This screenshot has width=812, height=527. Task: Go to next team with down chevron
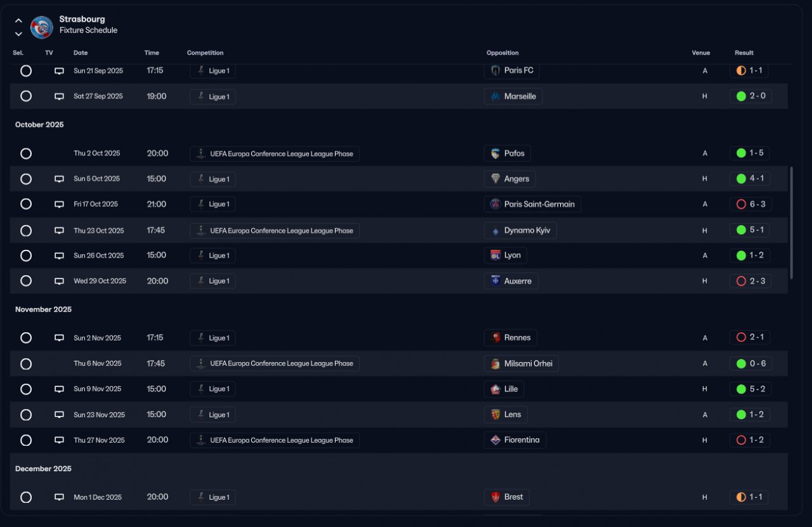coord(18,34)
